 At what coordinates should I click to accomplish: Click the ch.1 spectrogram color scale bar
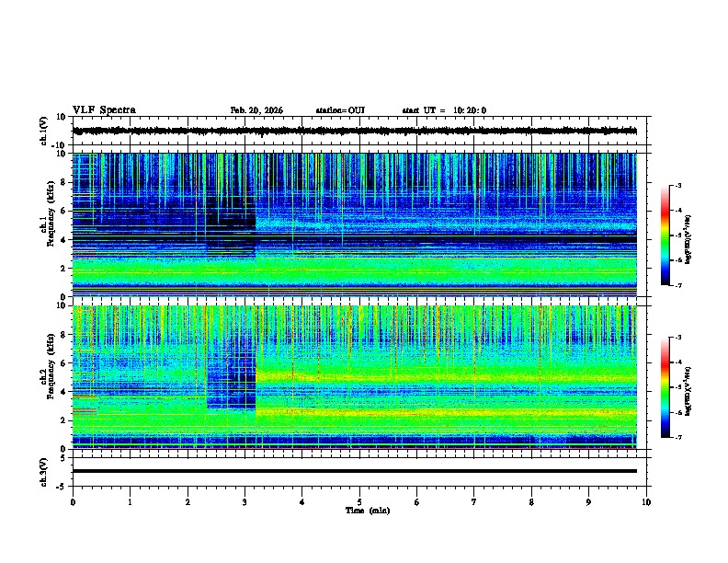click(665, 236)
